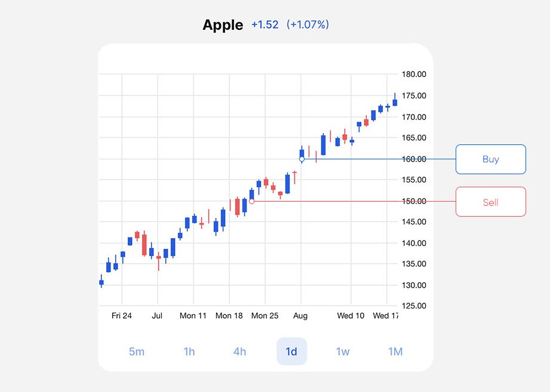Select the Fri 24 date label
Viewport: 550px width, 392px height.
(x=121, y=316)
